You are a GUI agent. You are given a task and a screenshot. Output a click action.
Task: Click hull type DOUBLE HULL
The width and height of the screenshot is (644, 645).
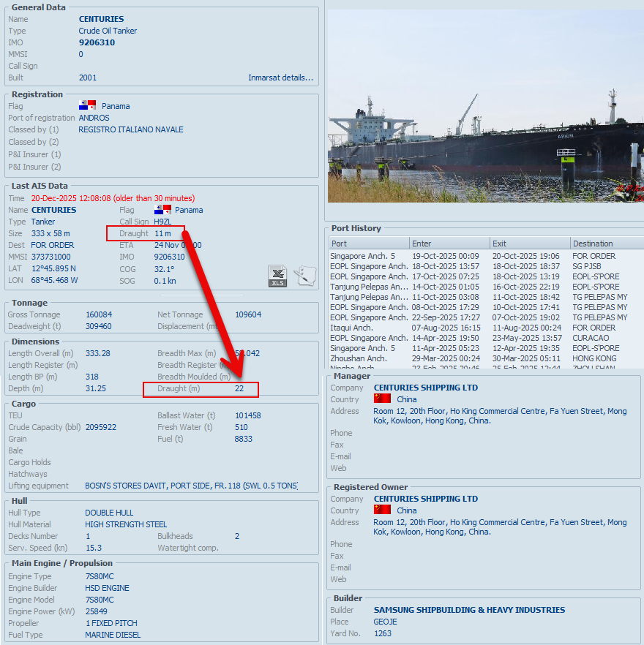pyautogui.click(x=109, y=513)
